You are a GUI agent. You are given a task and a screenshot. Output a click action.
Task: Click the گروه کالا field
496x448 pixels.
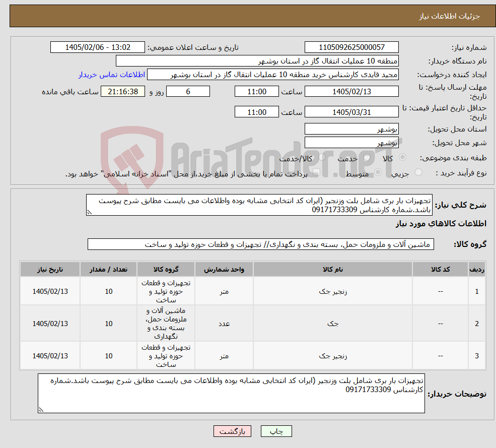pyautogui.click(x=261, y=244)
